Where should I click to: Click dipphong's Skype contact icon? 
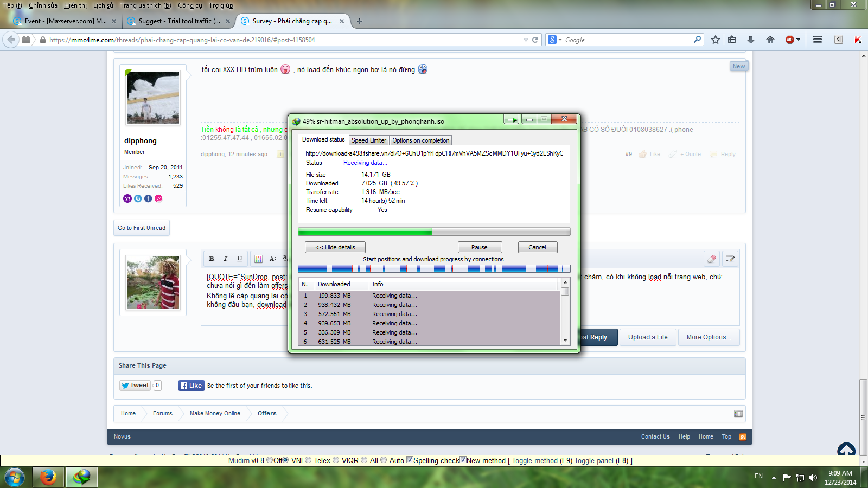[x=137, y=198]
